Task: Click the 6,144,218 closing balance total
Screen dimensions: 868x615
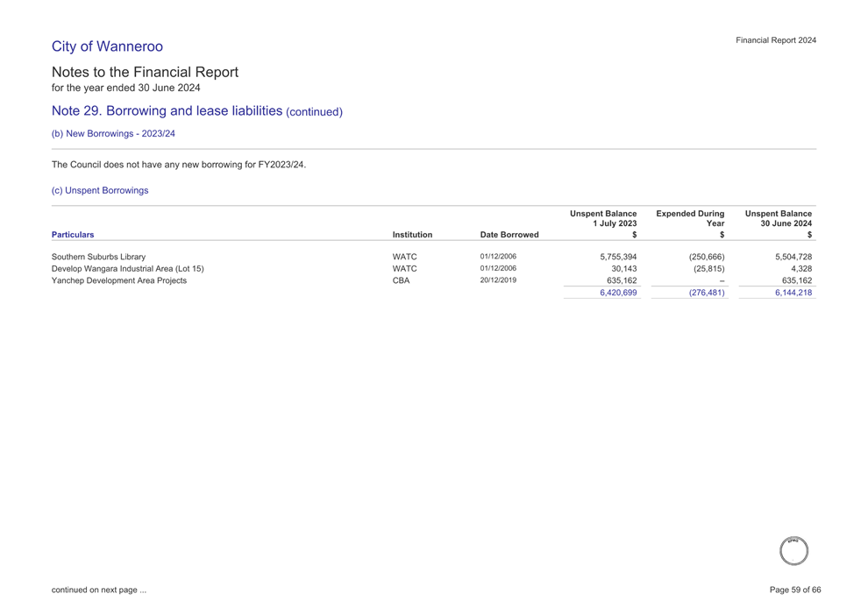Action: (x=793, y=293)
